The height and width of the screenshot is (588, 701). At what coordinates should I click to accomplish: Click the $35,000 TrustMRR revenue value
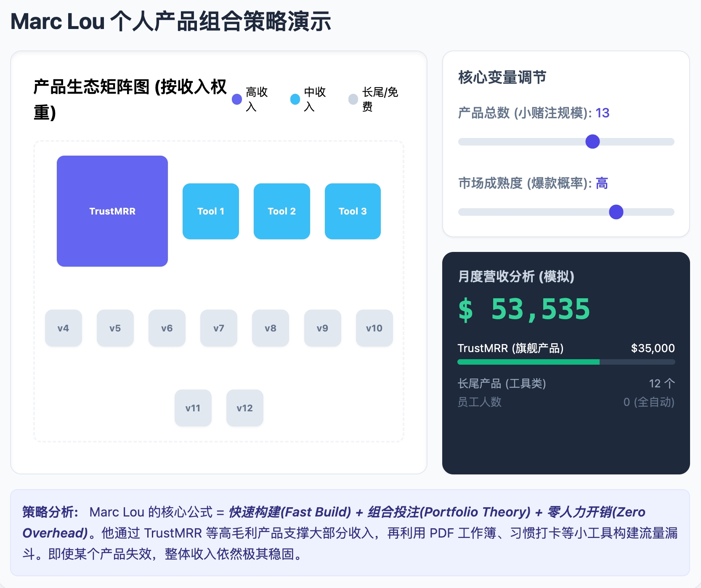pos(653,348)
